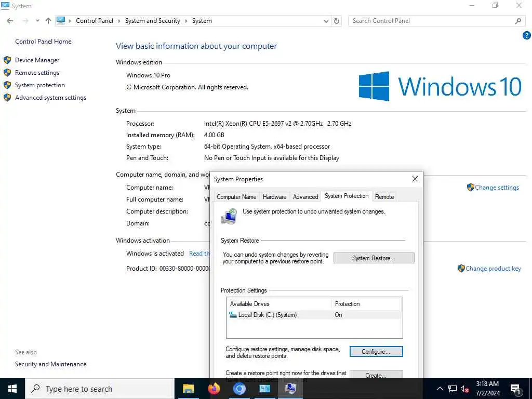
Task: Expand chevron after System and Security
Action: (186, 21)
